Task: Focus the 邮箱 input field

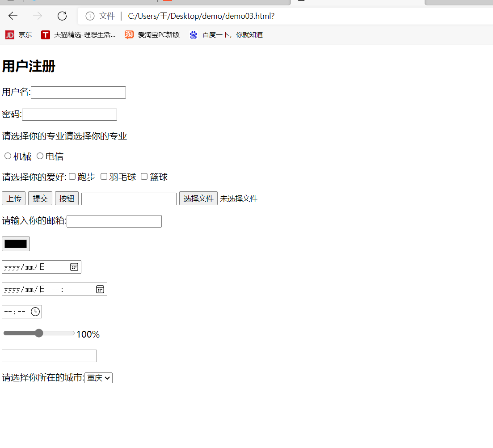Action: point(114,221)
